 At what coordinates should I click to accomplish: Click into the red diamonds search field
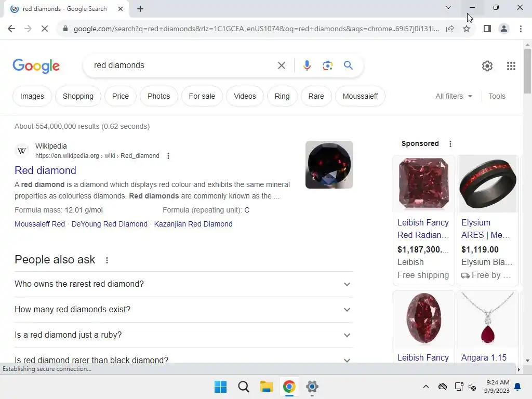pos(183,65)
